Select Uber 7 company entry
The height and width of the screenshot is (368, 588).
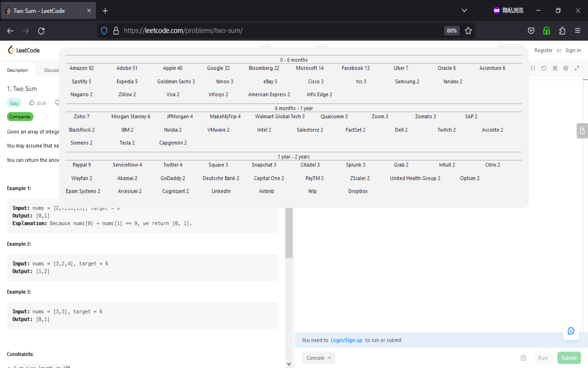coord(401,68)
